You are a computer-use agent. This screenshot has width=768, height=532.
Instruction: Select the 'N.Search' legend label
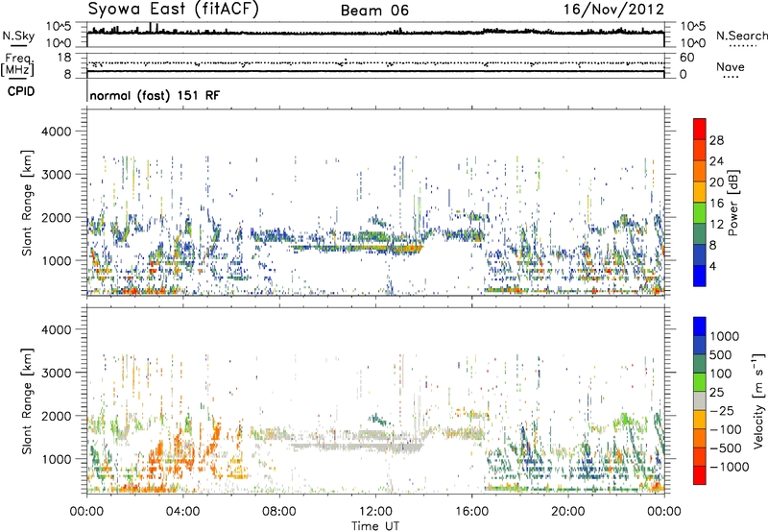click(741, 36)
